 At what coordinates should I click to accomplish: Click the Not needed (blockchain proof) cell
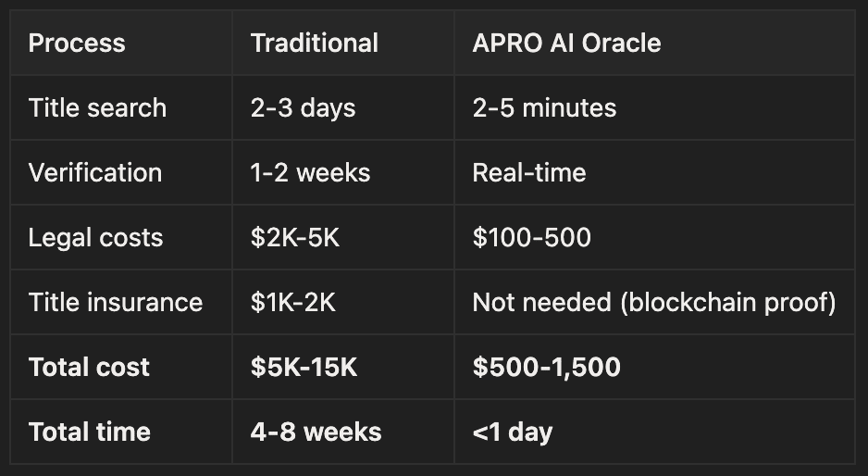click(654, 302)
